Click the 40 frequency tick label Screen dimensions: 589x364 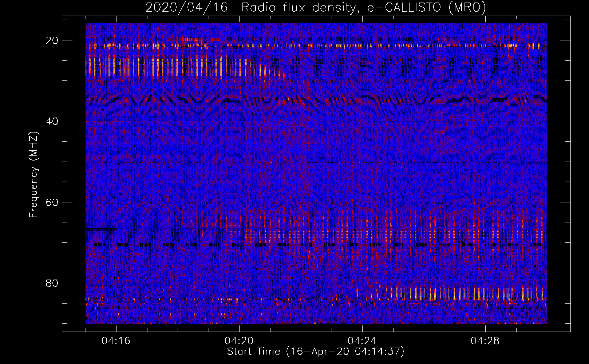52,121
